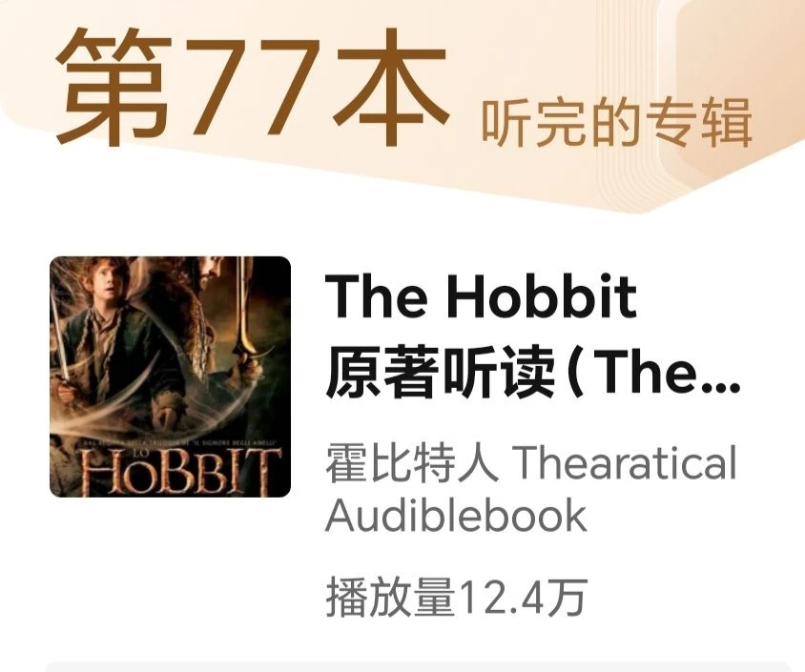Click the 霍比特人 author name
The height and width of the screenshot is (672, 805).
pos(412,462)
